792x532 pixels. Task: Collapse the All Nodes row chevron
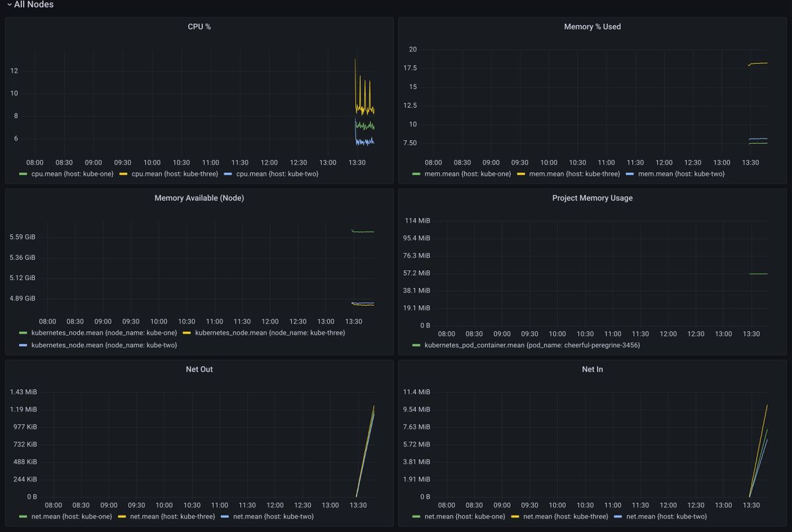pos(9,5)
